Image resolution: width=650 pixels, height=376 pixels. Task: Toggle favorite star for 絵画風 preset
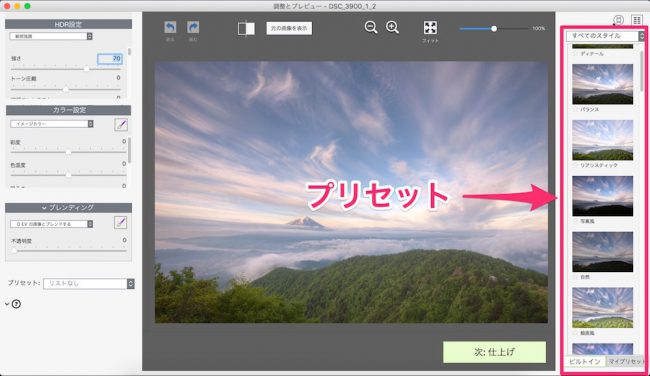click(x=575, y=333)
